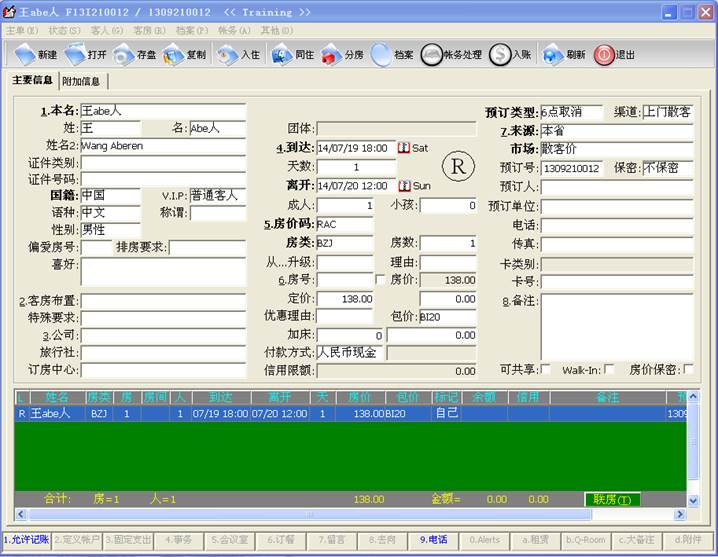Click the 打开 (Open) toolbar icon
718x557 pixels.
point(75,55)
